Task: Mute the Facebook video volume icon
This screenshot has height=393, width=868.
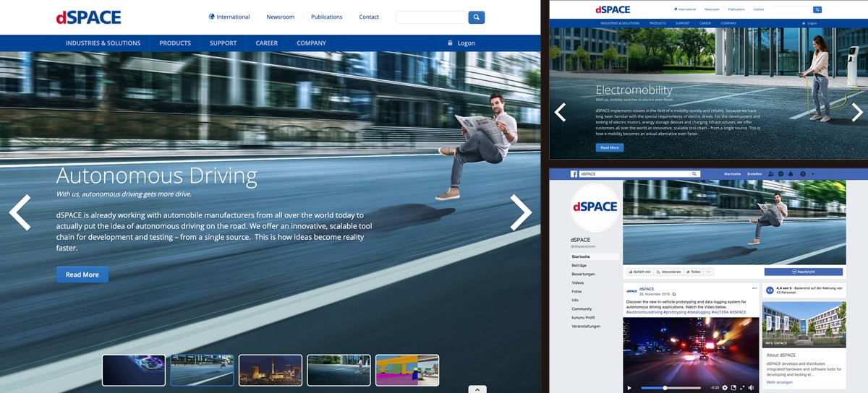Action: coord(751,388)
